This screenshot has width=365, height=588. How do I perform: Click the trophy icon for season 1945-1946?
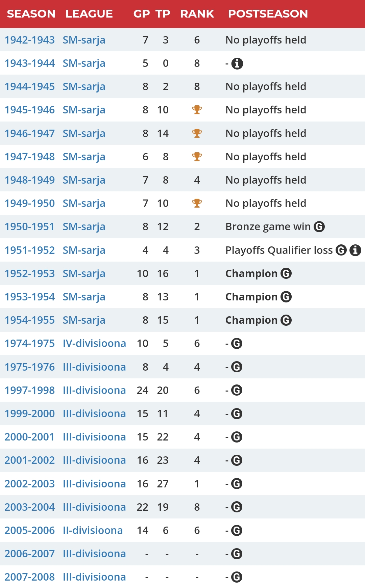pos(197,110)
